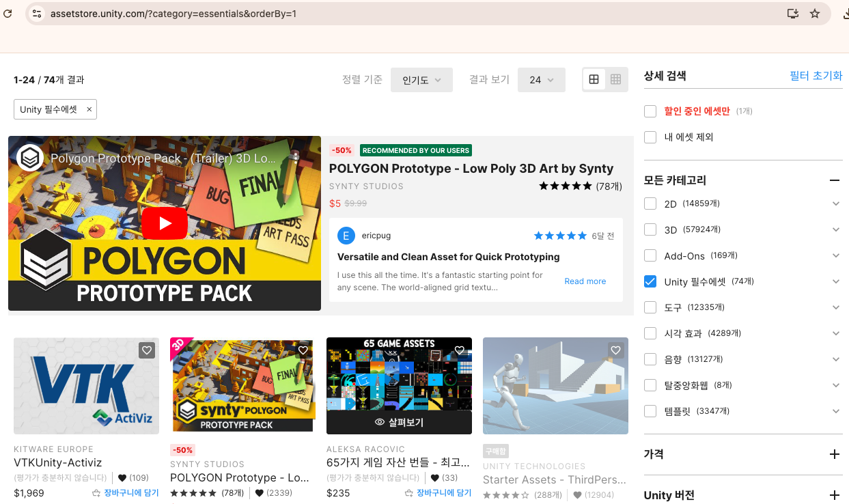This screenshot has height=504, width=849.
Task: Click KITWARE EUROPE publisher name
Action: tap(53, 449)
